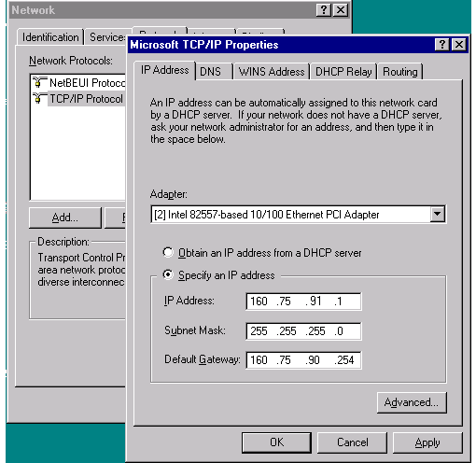Select the Specify an IP address option
Image resolution: width=476 pixels, height=463 pixels.
click(x=168, y=274)
